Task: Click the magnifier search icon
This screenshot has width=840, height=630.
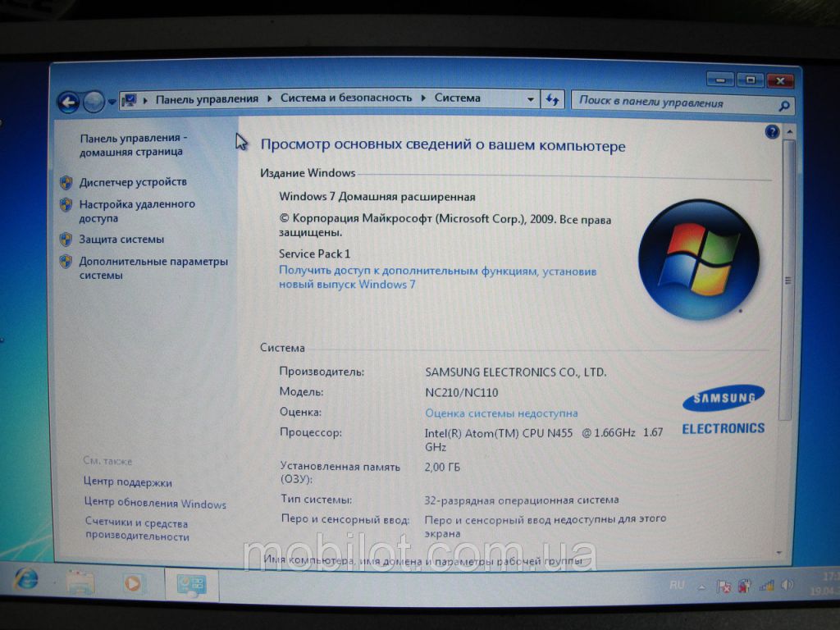Action: pyautogui.click(x=783, y=106)
